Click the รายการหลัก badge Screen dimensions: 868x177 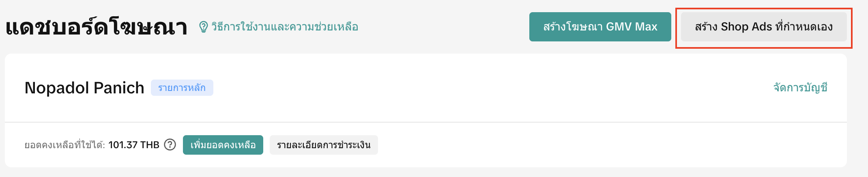tap(182, 88)
